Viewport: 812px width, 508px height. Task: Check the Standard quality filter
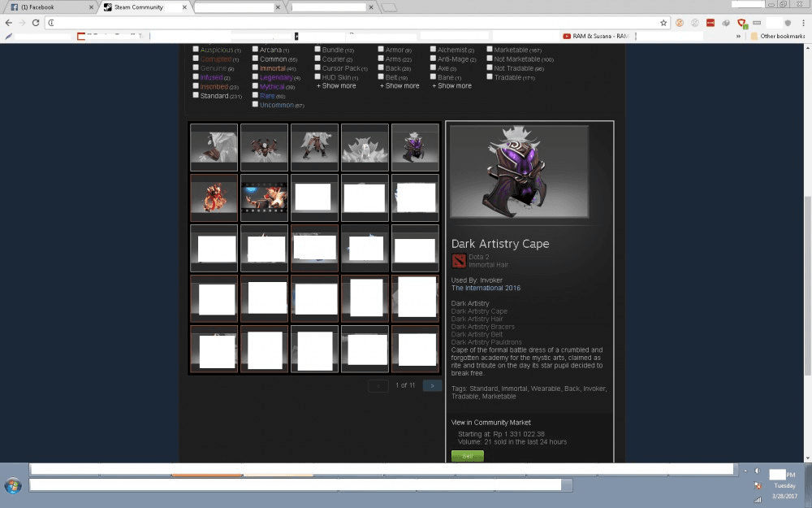(196, 95)
